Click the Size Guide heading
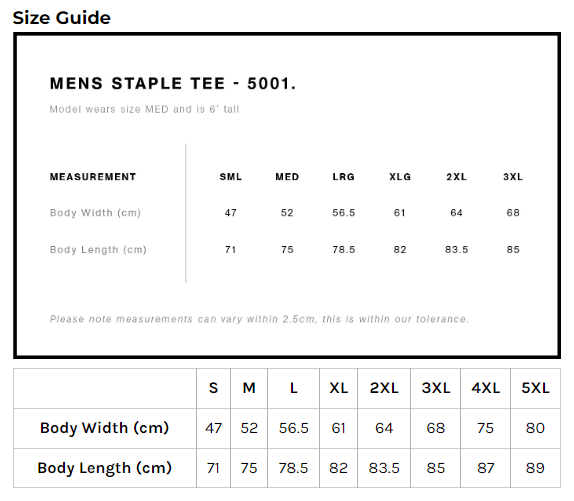This screenshot has height=501, width=574. (x=62, y=18)
